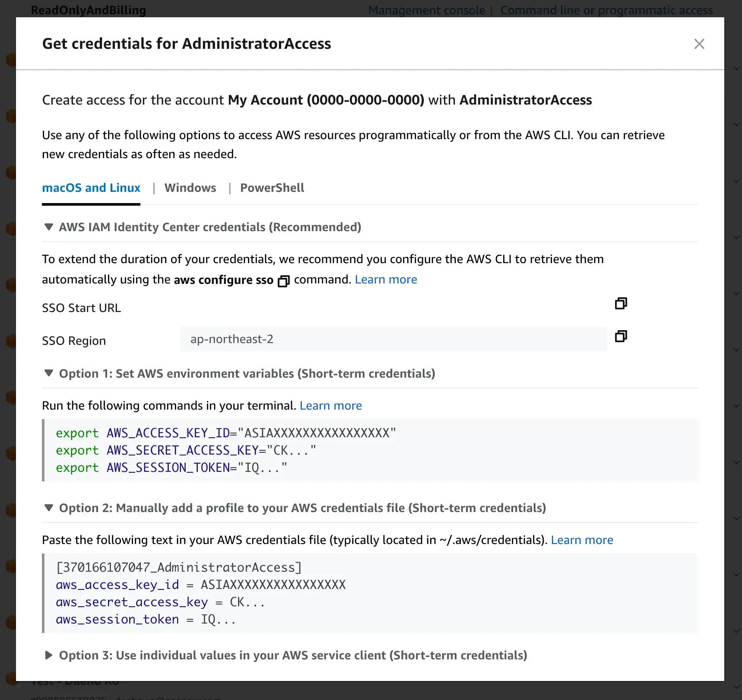Collapse AWS IAM Identity Center credentials section

49,227
